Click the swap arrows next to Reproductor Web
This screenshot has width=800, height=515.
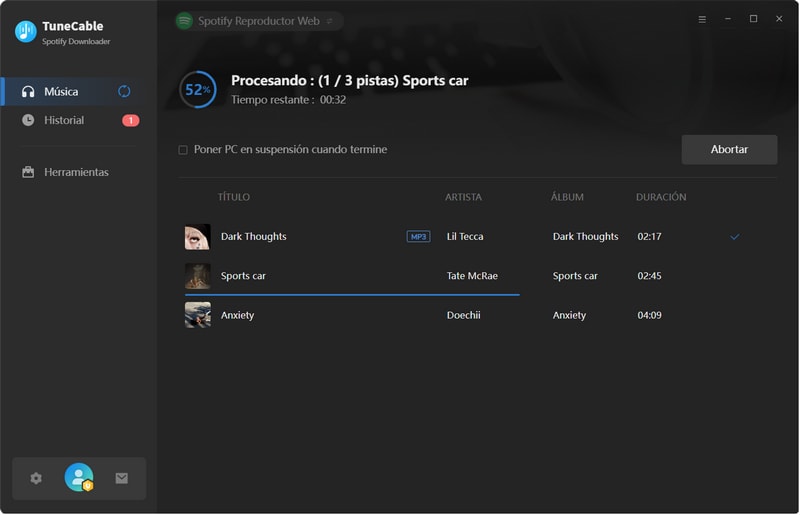330,21
